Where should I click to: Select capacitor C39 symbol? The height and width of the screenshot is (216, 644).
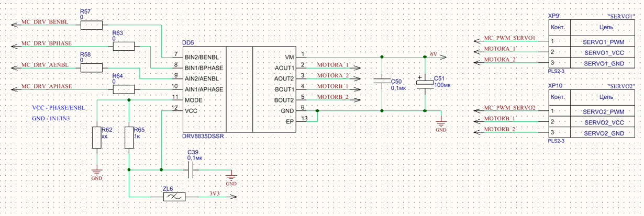pos(191,169)
